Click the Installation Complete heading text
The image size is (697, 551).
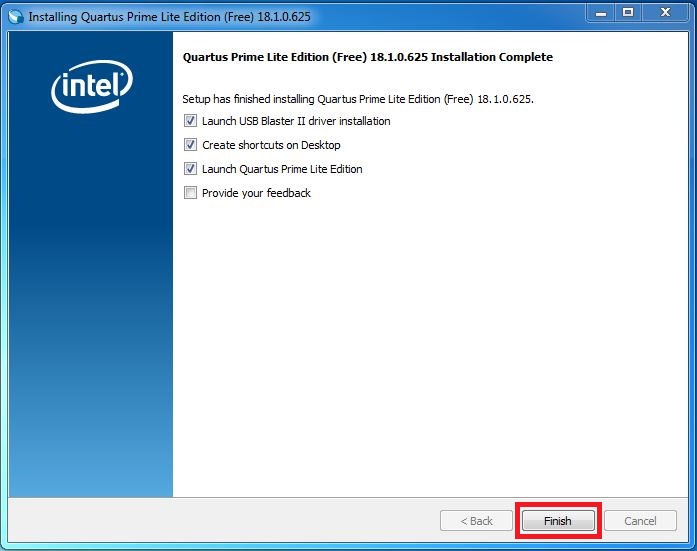click(x=368, y=57)
